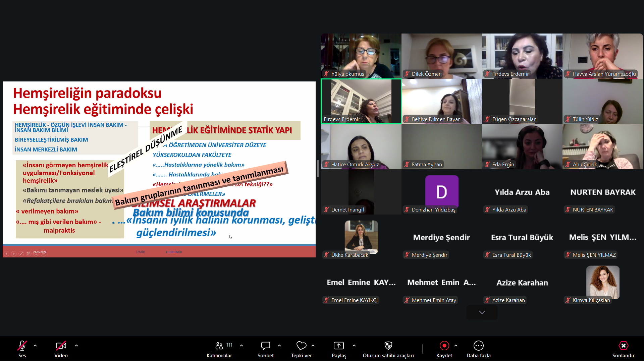This screenshot has width=644, height=361.
Task: Click previous slide arrow in shared presentation
Action: (x=6, y=254)
